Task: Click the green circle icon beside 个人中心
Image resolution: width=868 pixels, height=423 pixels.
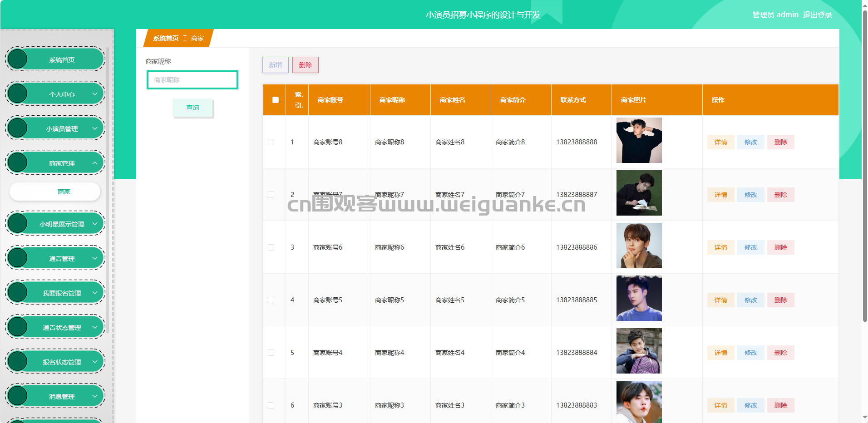Action: pos(18,93)
